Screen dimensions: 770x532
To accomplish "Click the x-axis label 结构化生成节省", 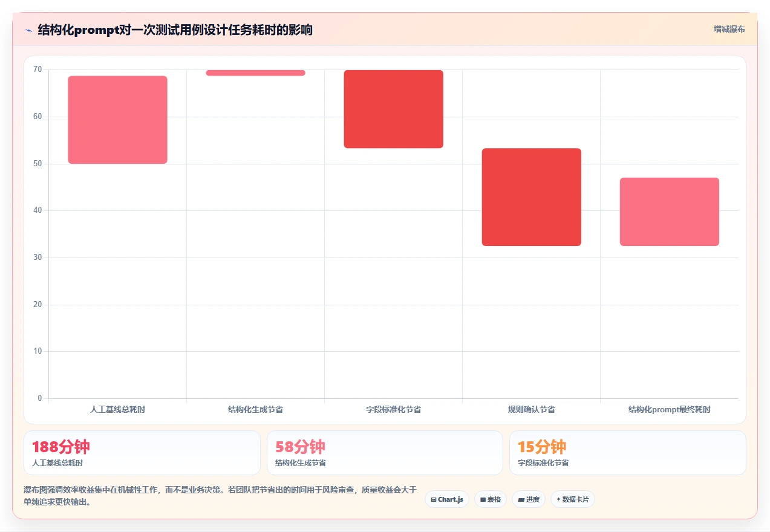I will point(255,409).
